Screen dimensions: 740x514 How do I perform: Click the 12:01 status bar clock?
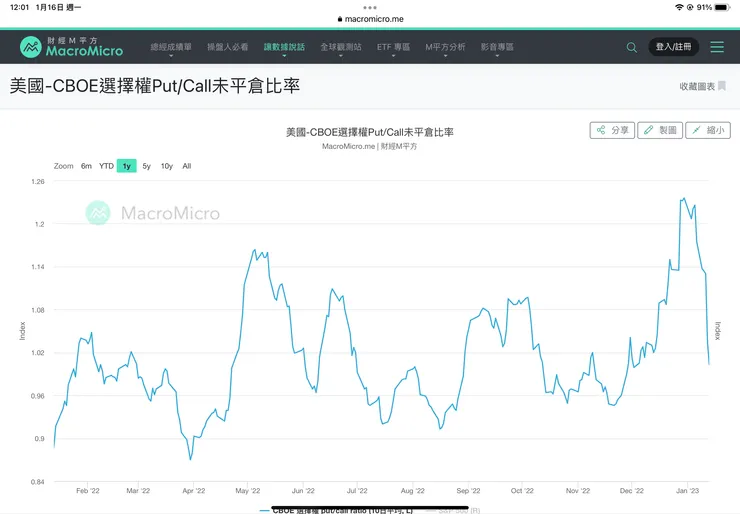pos(19,8)
